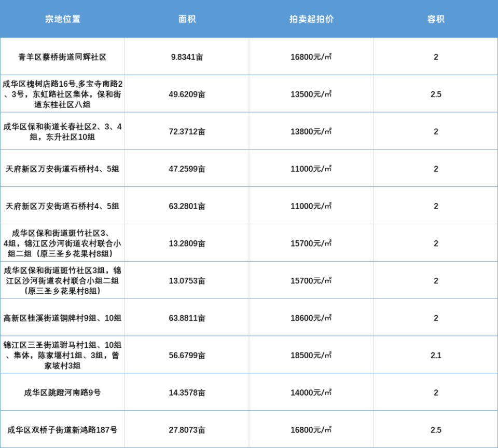Click the price 18500元/㎡ for 驸马村 parcel

(x=310, y=355)
